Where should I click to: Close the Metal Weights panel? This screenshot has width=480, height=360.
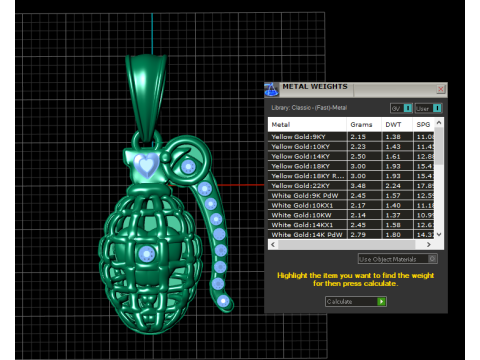[441, 89]
